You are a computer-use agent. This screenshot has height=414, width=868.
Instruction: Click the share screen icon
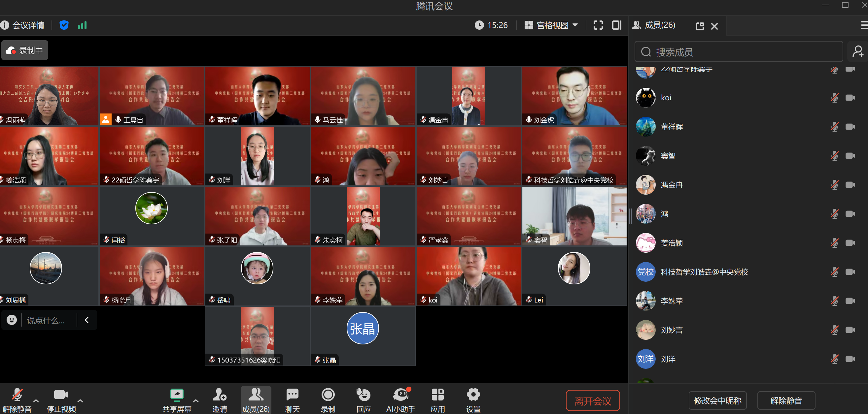click(177, 395)
